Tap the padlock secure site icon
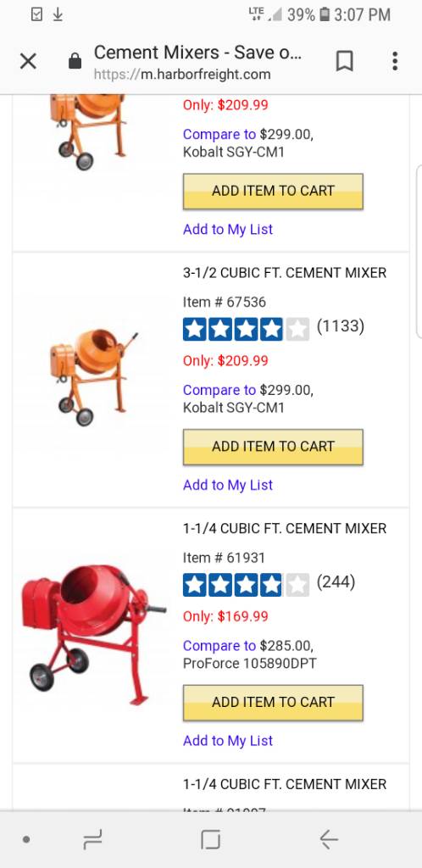422x868 pixels. point(75,61)
